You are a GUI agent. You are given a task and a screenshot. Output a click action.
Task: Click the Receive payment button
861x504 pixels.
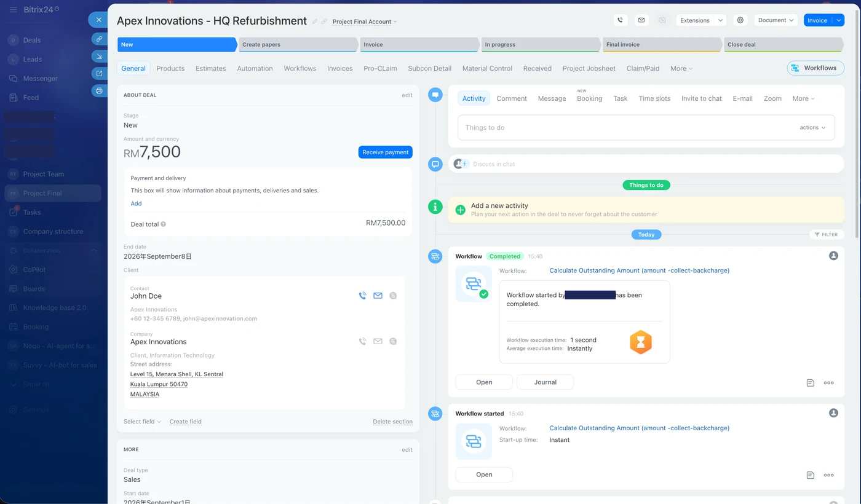pos(386,152)
